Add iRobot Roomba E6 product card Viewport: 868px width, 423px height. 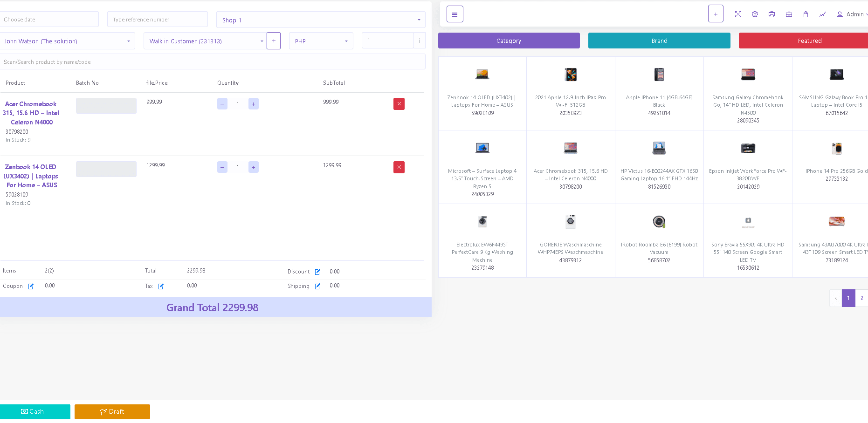pos(659,240)
